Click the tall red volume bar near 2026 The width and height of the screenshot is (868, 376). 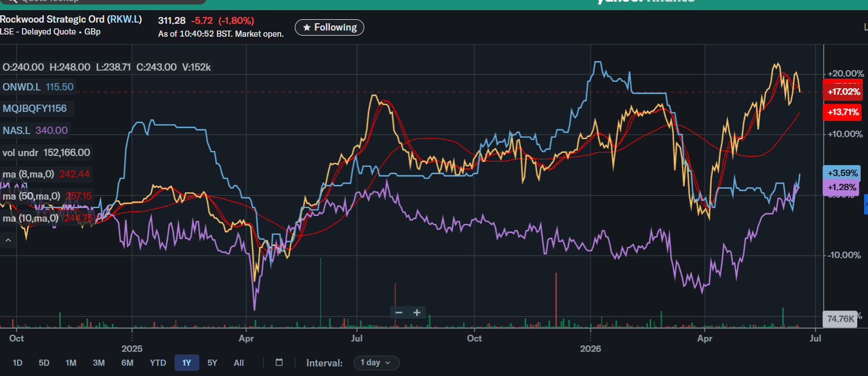(556, 300)
